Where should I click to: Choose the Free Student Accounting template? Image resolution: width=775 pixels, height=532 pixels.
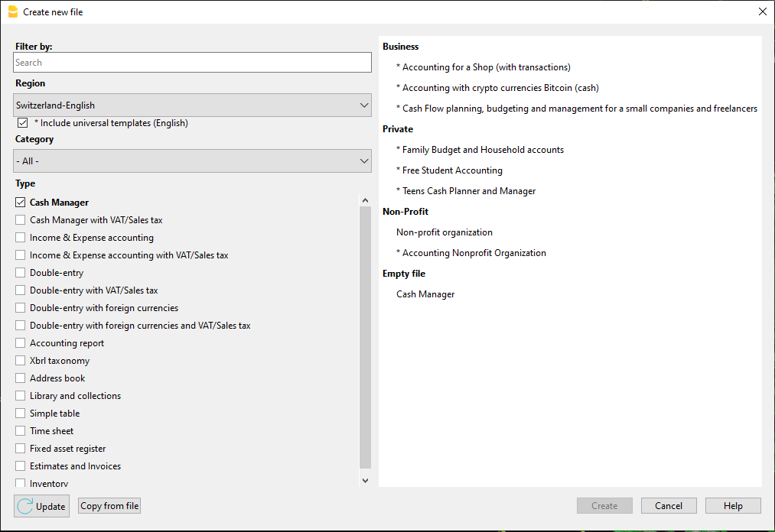point(452,170)
